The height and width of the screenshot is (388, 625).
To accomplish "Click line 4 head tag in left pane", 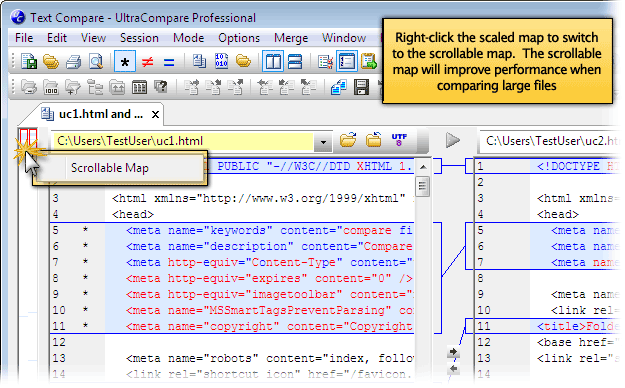I will coord(133,215).
